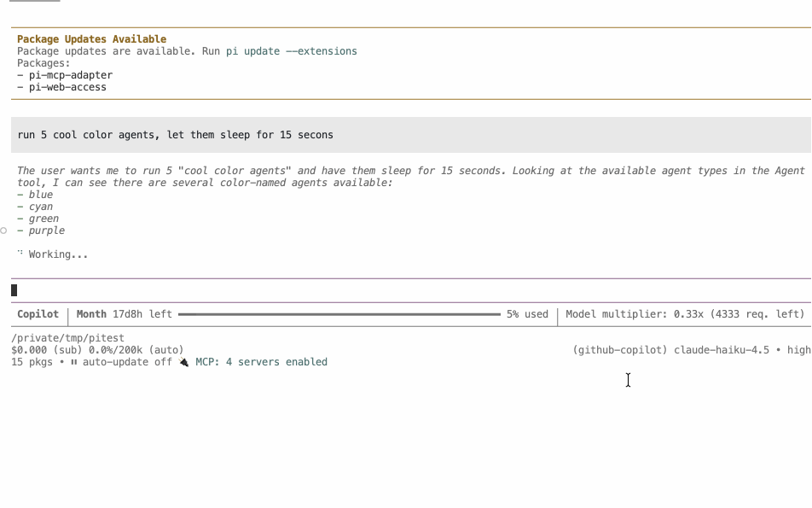Screen dimensions: 812x508
Task: Click the 'pi update --extensions' command text
Action: [x=291, y=51]
